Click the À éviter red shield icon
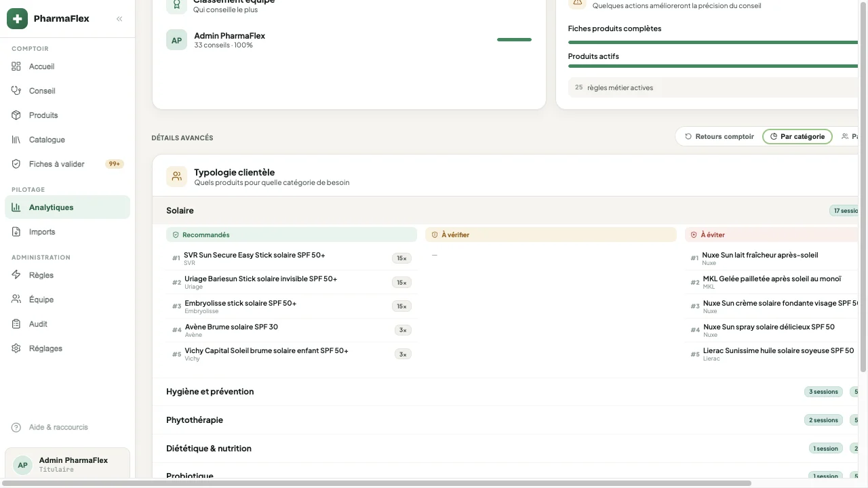Viewport: 868px width, 488px height. (x=694, y=235)
